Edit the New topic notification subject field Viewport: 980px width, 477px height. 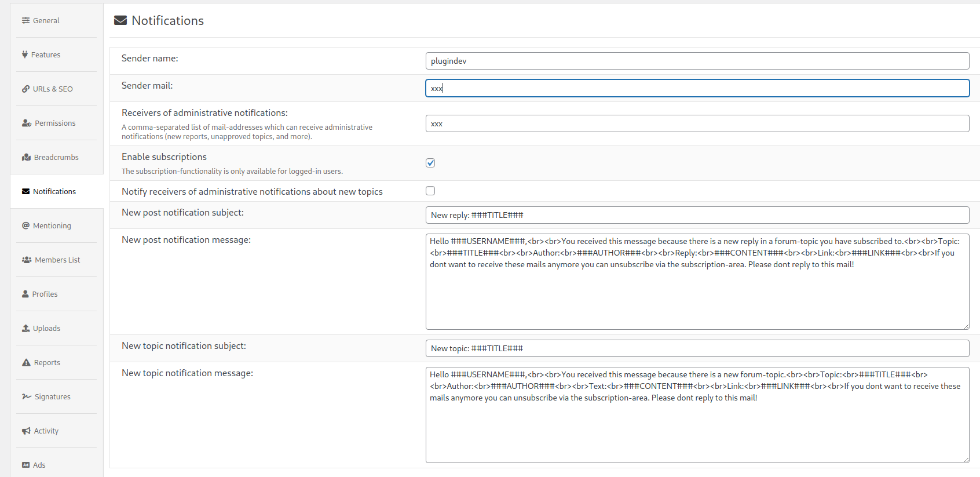click(697, 348)
